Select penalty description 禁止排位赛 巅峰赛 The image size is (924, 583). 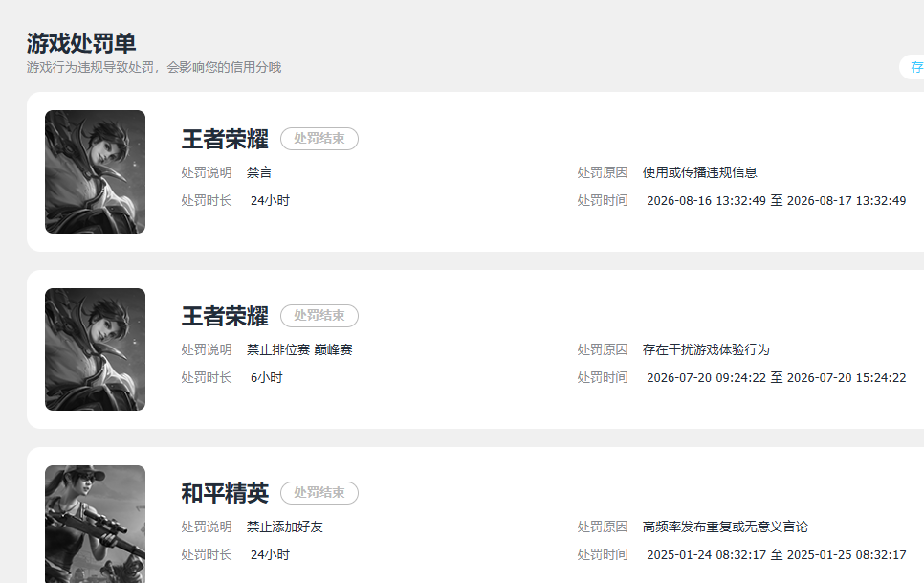click(x=299, y=349)
